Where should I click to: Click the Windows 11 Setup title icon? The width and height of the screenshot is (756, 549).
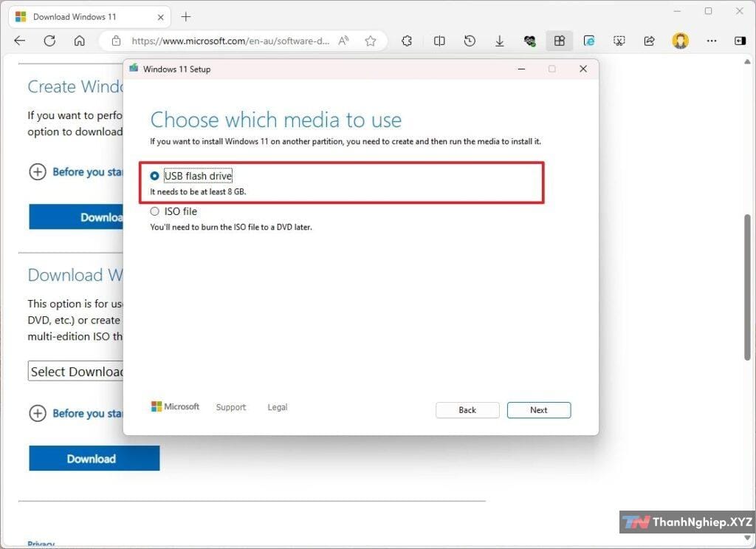[134, 69]
